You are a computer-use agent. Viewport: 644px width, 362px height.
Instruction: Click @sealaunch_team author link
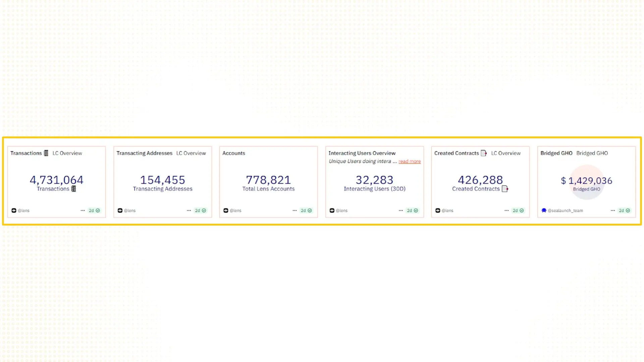565,210
